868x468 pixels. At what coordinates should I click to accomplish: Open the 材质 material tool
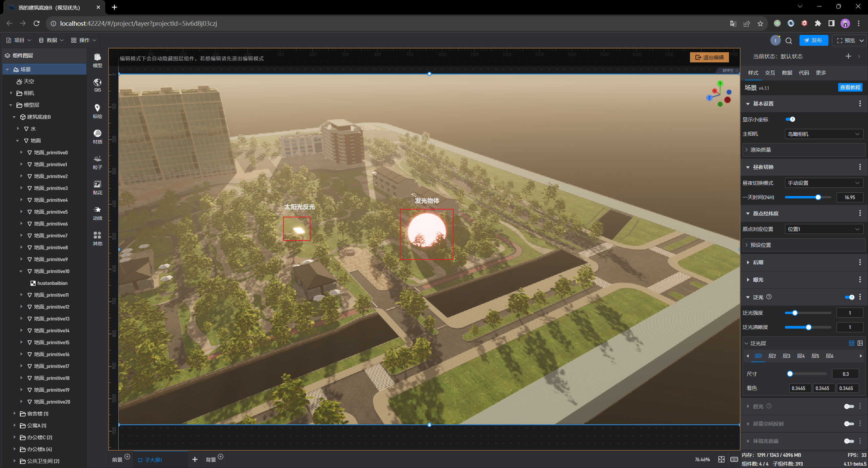(x=97, y=136)
